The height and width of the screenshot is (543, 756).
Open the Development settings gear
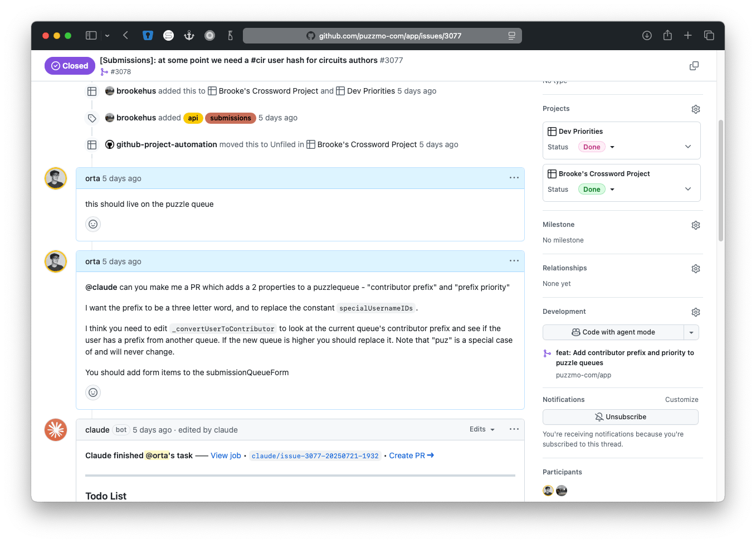click(x=695, y=312)
